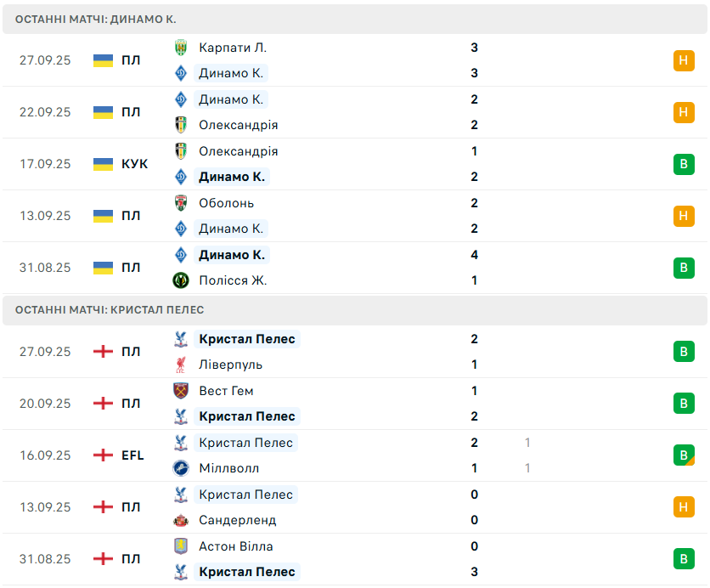Click the West Ham club crest
This screenshot has height=588, width=710.
tap(181, 391)
